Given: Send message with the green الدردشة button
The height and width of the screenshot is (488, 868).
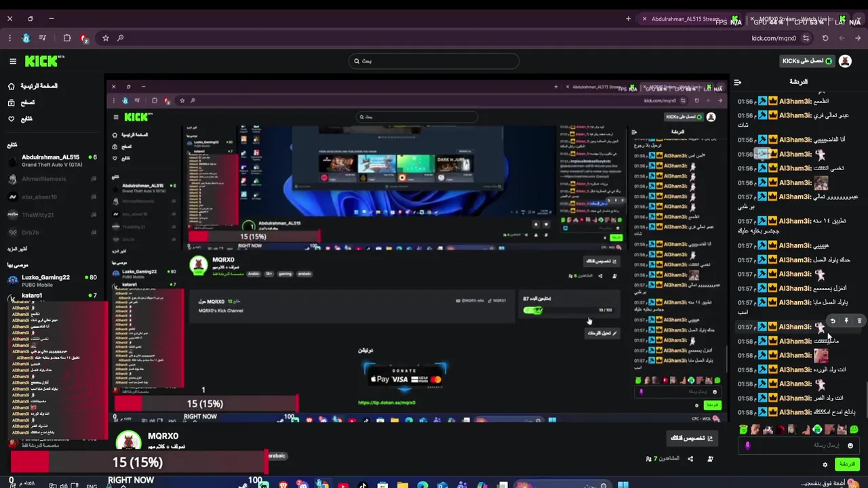Looking at the screenshot, I should (847, 464).
